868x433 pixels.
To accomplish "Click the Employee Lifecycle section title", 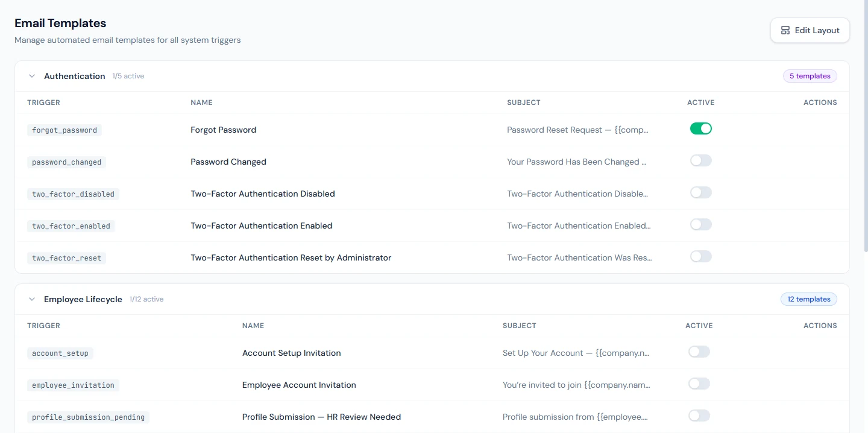I will click(83, 299).
